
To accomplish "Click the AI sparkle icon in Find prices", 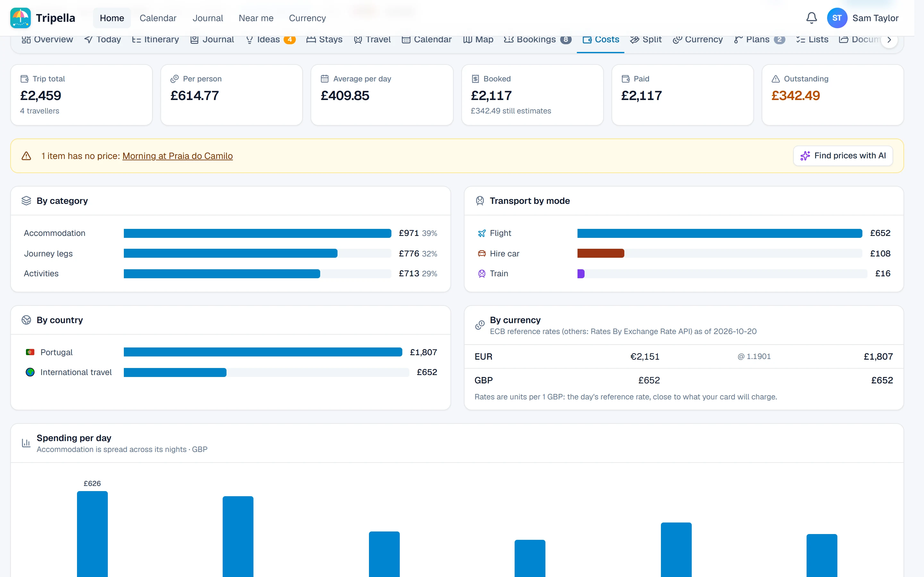I will point(805,156).
